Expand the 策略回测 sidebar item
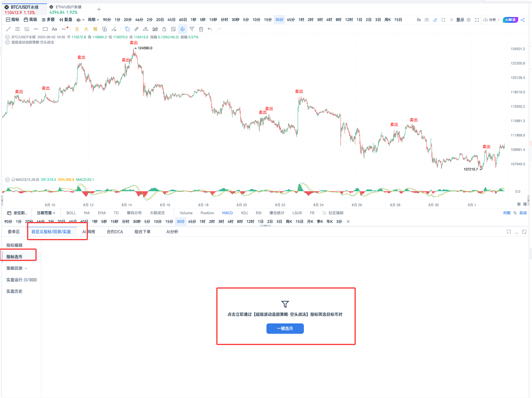Screen dimensions: 532x398 click(17, 268)
